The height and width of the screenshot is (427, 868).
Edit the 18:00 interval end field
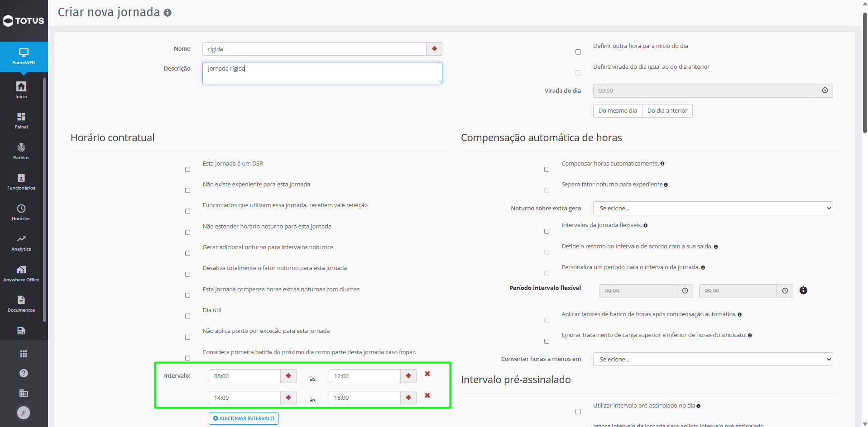tap(364, 398)
